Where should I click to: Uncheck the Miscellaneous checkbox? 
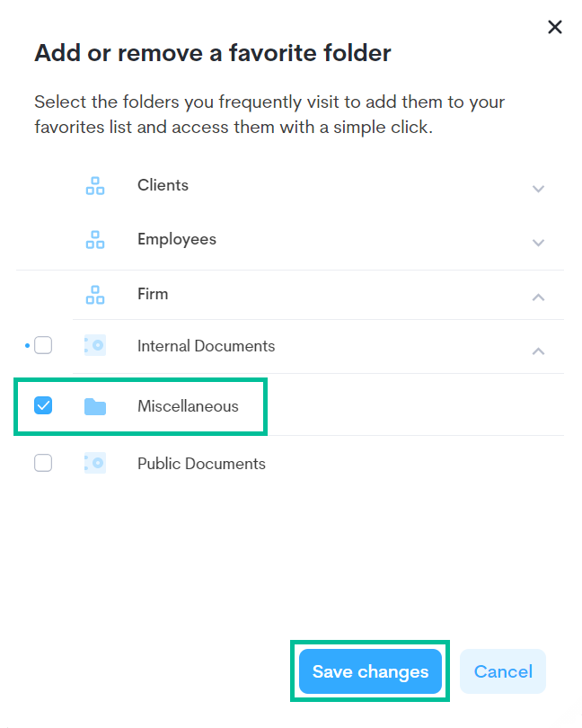(x=43, y=406)
